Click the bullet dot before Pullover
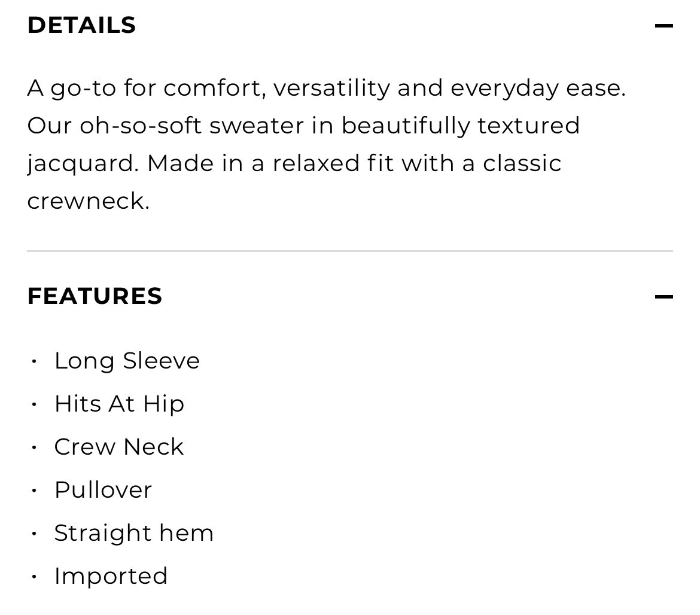 coord(35,490)
